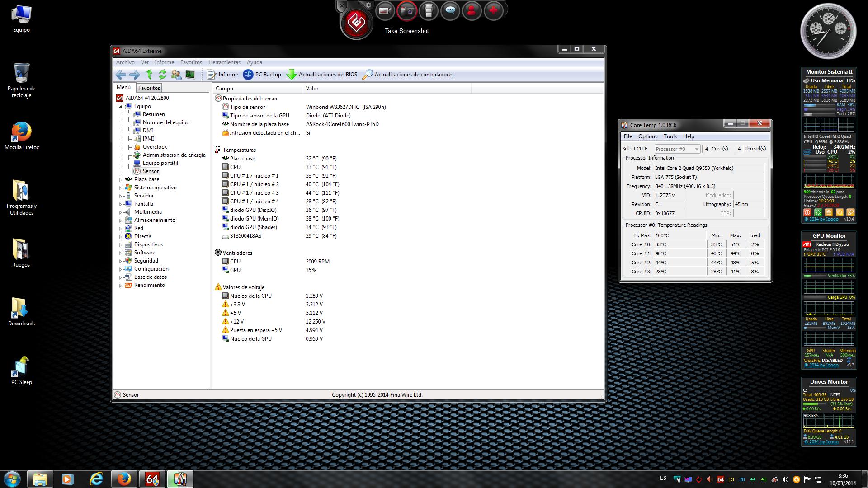Click the Take Screenshot camera icon
Viewport: 868px width, 488px height.
(x=407, y=10)
